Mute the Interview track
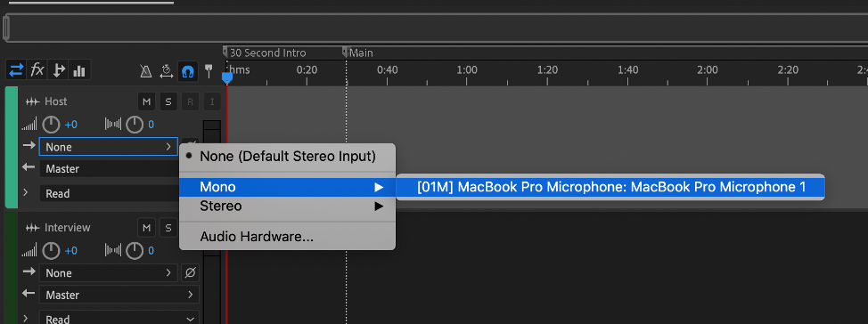Viewport: 868px width, 324px height. (147, 228)
